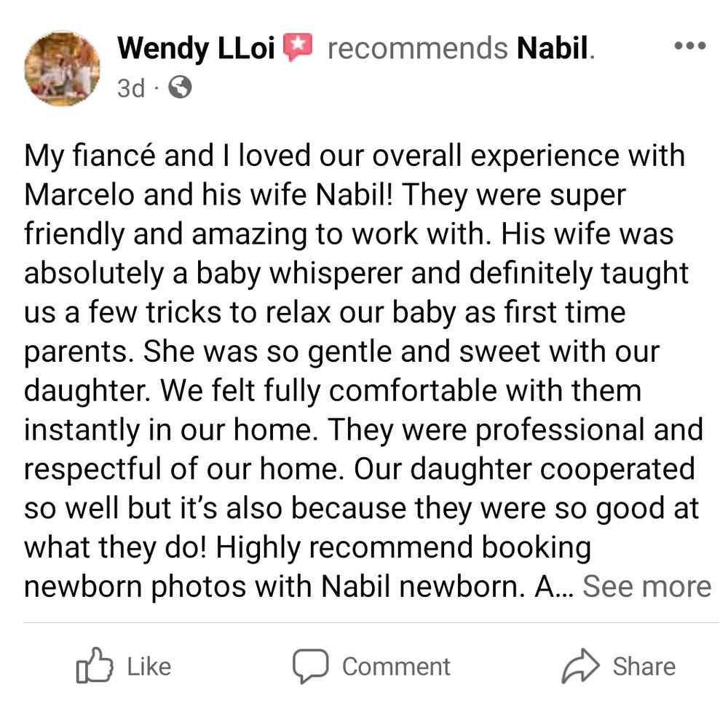Expand the review with See more
The image size is (728, 709).
[x=646, y=586]
